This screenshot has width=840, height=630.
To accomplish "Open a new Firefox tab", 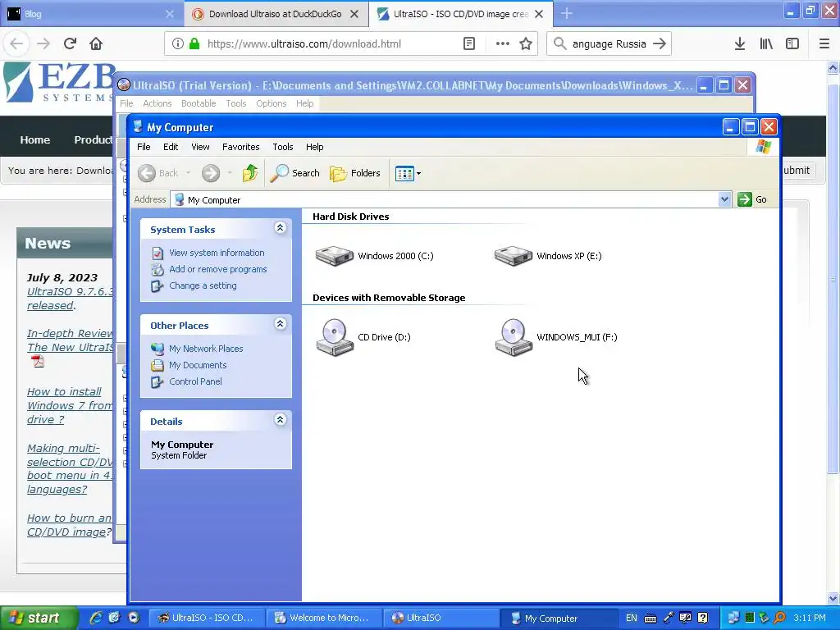I will tap(566, 14).
